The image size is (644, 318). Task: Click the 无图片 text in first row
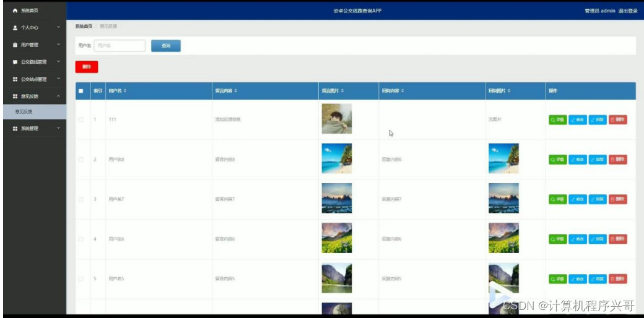tap(495, 119)
